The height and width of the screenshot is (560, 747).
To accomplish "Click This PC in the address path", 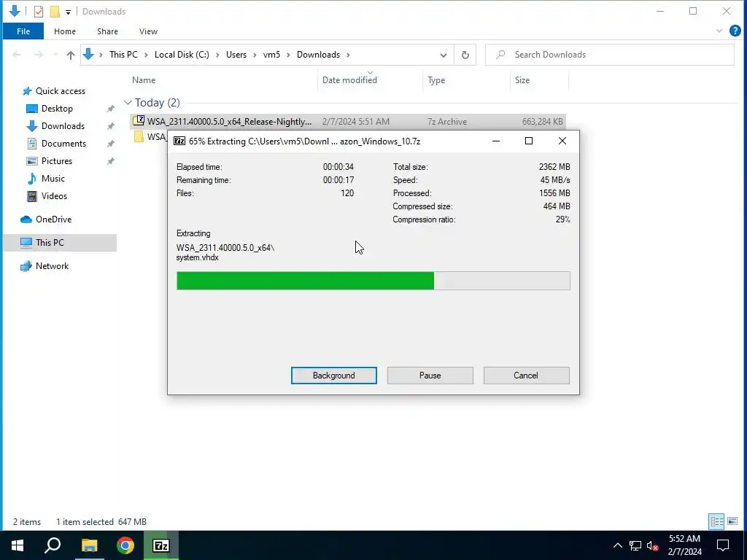I will [123, 55].
